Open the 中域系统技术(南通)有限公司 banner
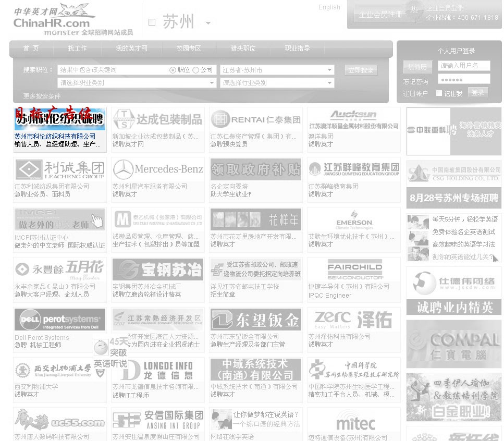Viewport: 504px width, 441px height. [256, 370]
